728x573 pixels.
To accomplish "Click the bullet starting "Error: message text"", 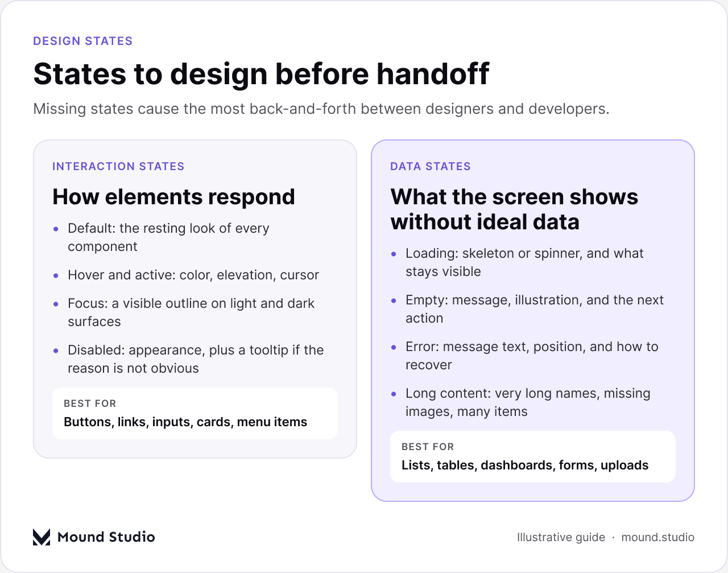I will coord(532,356).
